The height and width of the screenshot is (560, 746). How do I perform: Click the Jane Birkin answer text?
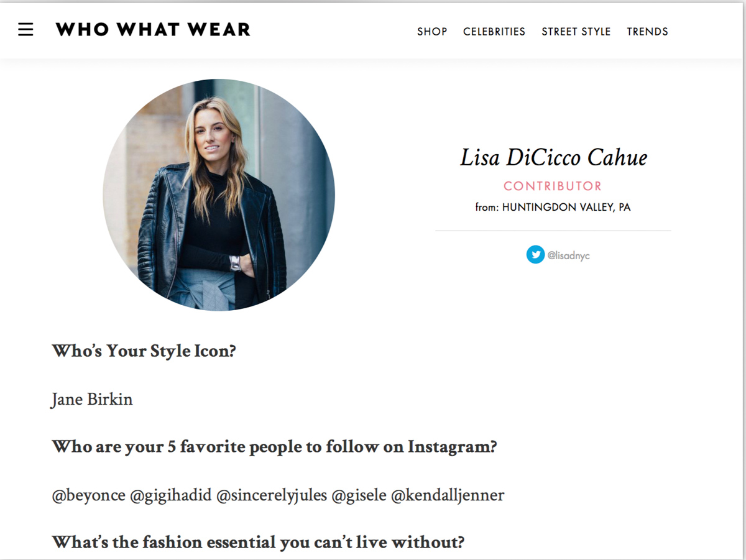[x=92, y=399]
